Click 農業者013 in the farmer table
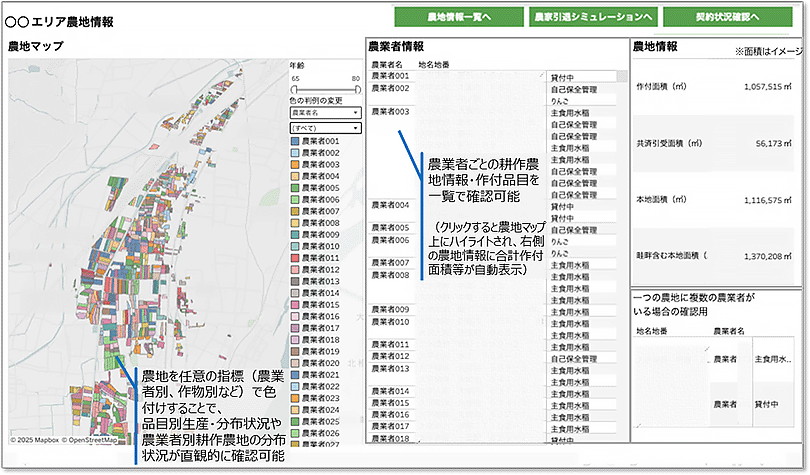This screenshot has height=475, width=810. (389, 368)
